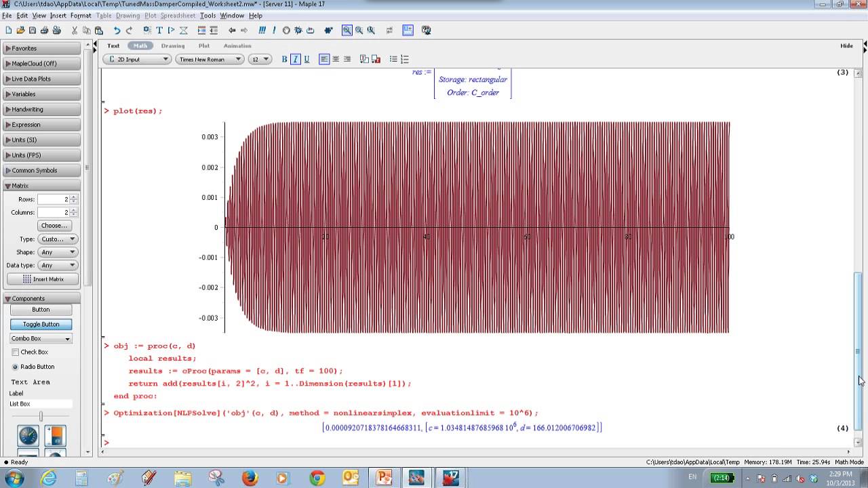The height and width of the screenshot is (488, 868).
Task: Debug computation using the bug icon
Action: point(298,30)
